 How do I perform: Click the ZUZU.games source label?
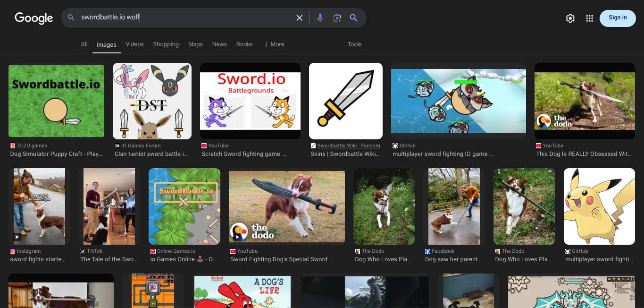(32, 146)
